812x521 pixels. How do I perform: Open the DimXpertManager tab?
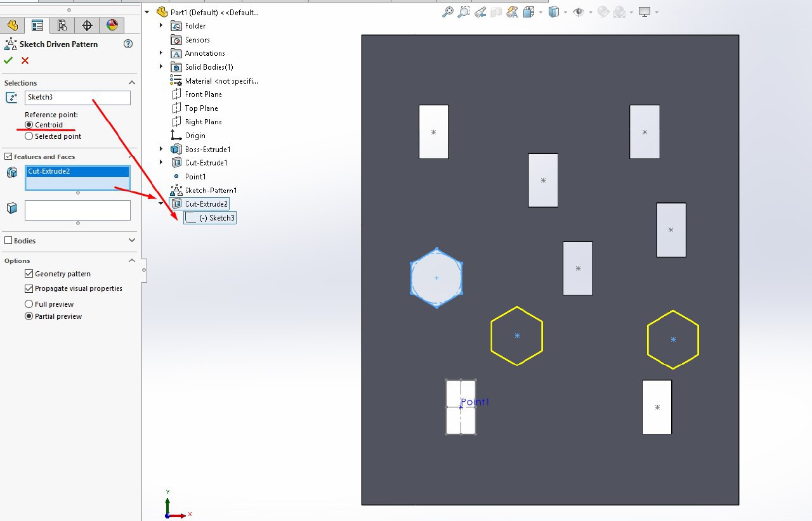point(88,25)
